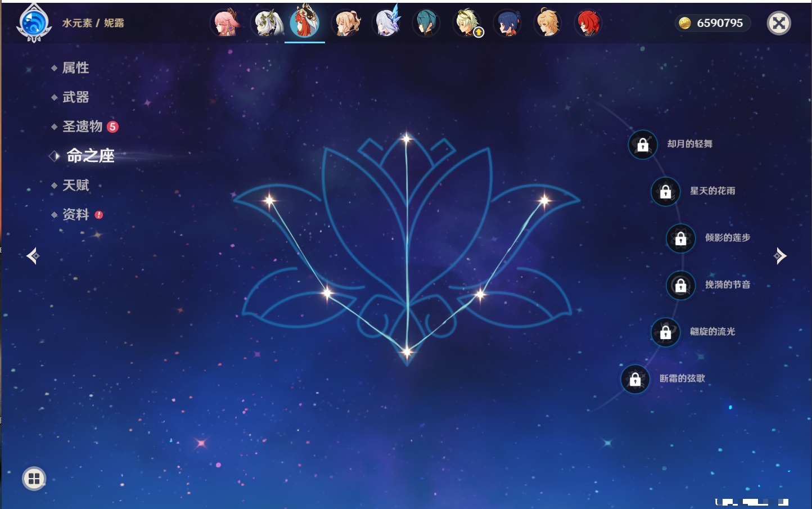Select the golden-haired avatar with ahoge
812x509 pixels.
tap(548, 23)
